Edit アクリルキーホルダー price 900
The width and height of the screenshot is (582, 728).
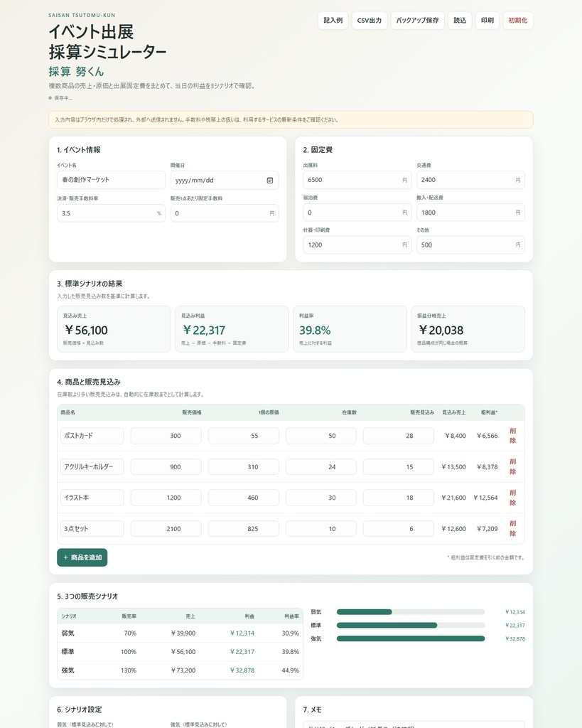coord(166,466)
